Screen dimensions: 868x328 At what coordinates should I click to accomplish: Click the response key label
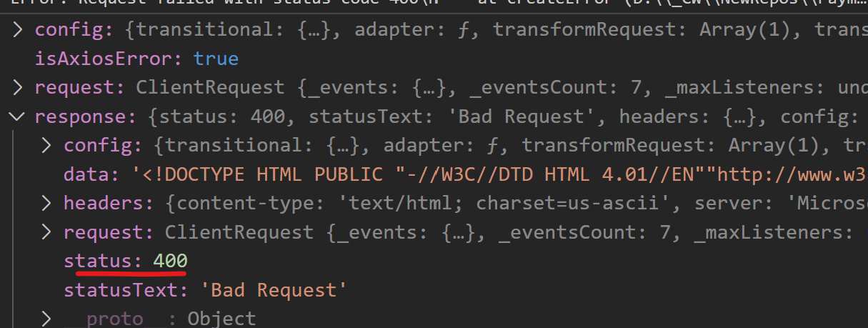[x=81, y=116]
